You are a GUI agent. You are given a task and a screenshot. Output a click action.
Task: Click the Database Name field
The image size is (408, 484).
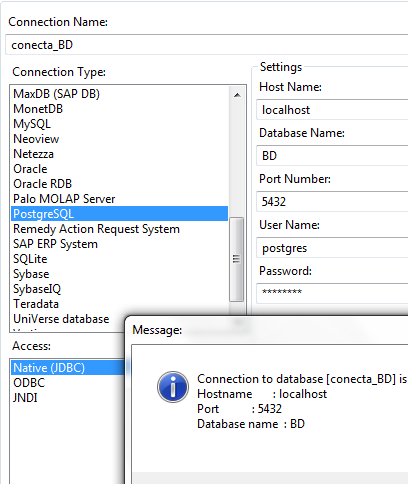click(332, 156)
